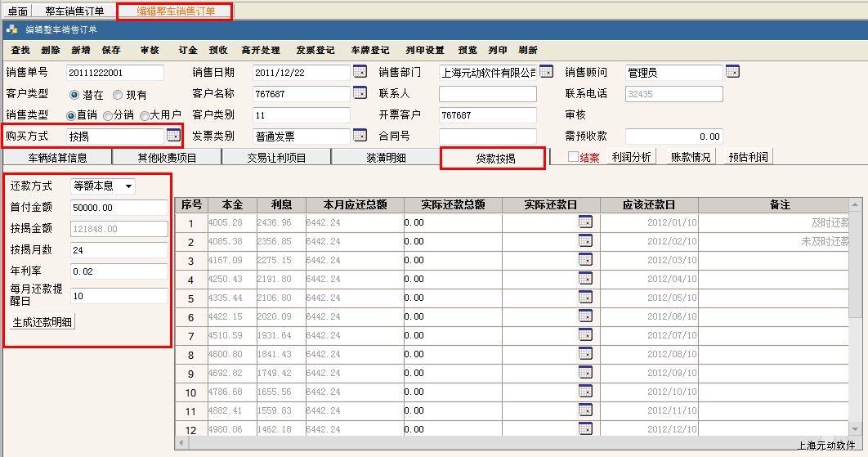Click 保存 in the toolbar
Image resolution: width=868 pixels, height=457 pixels.
111,51
